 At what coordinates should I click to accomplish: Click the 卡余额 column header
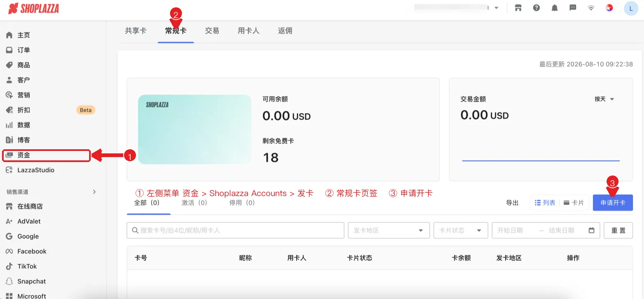461,258
